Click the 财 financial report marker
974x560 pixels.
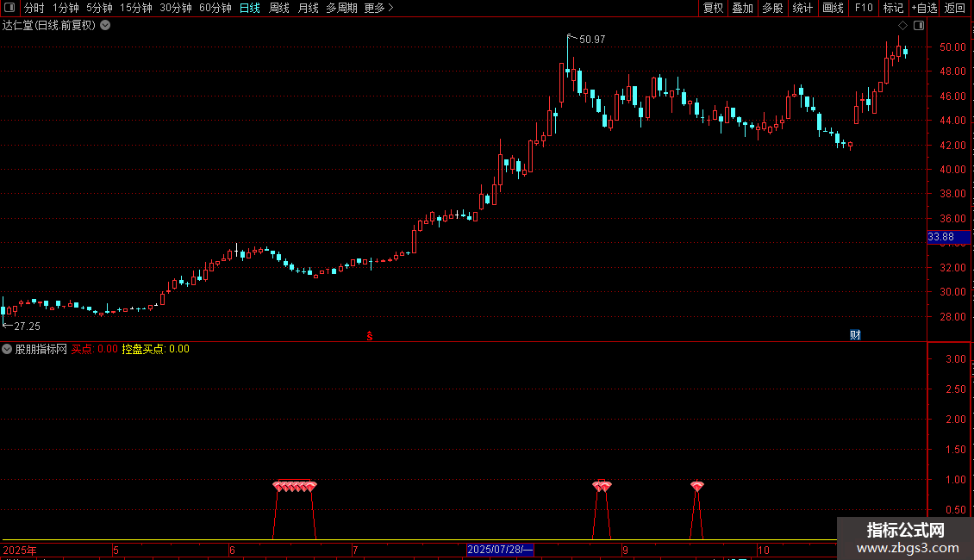click(855, 335)
